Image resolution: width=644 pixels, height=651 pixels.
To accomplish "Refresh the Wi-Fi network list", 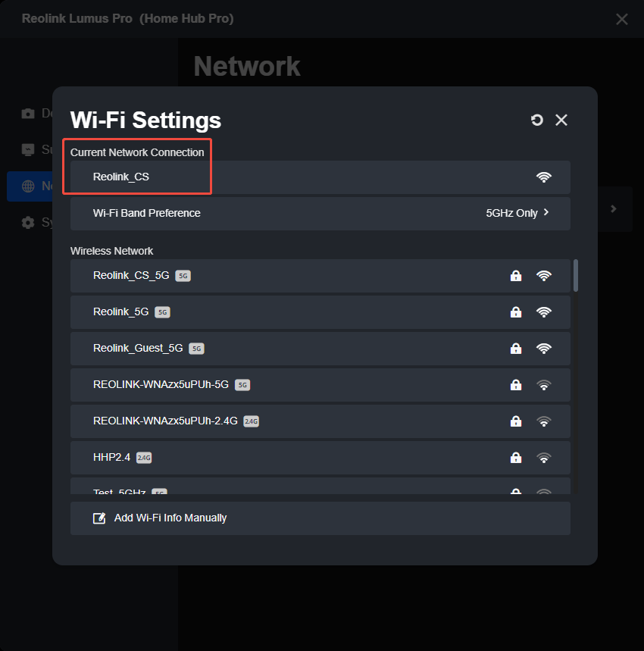I will pyautogui.click(x=537, y=120).
